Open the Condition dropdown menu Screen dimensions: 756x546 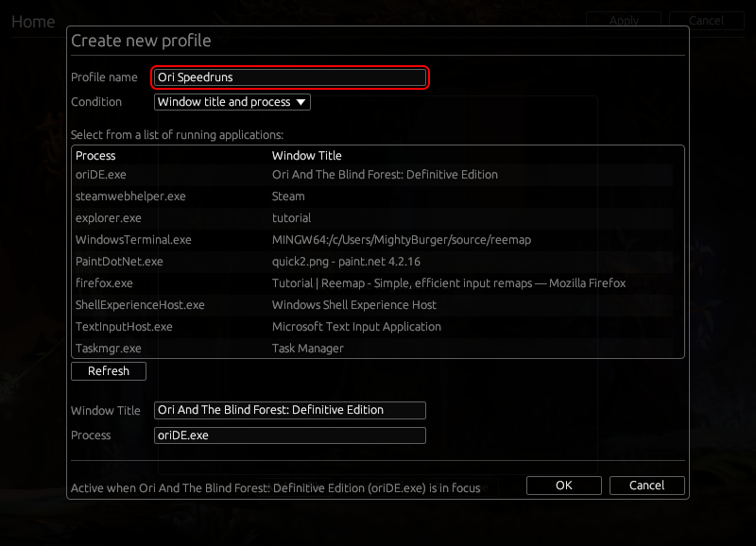point(232,102)
